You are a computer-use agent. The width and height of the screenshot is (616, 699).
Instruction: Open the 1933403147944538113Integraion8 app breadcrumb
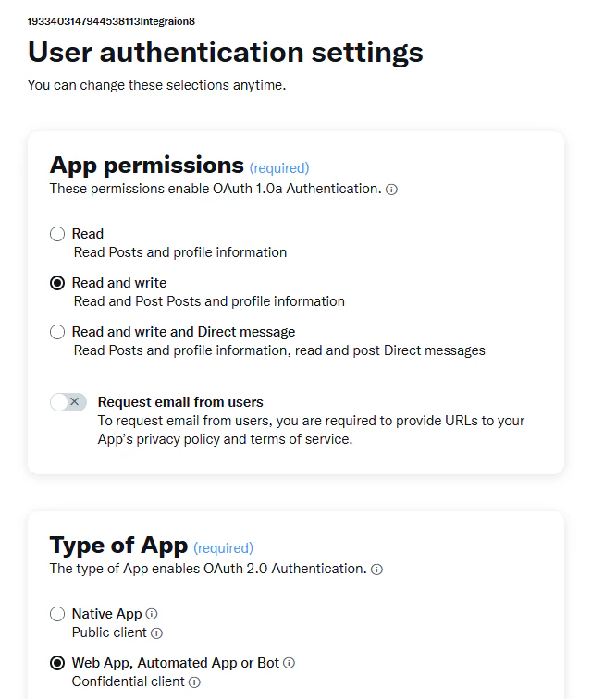point(111,21)
